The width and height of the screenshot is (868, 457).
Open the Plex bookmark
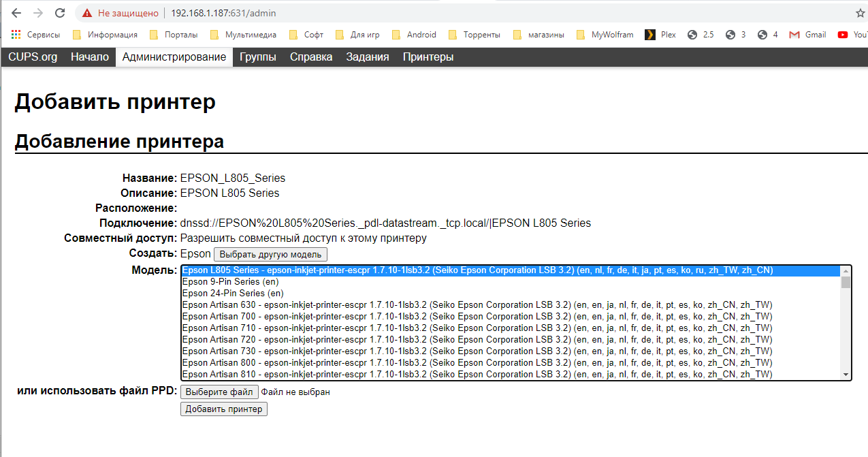pos(660,35)
